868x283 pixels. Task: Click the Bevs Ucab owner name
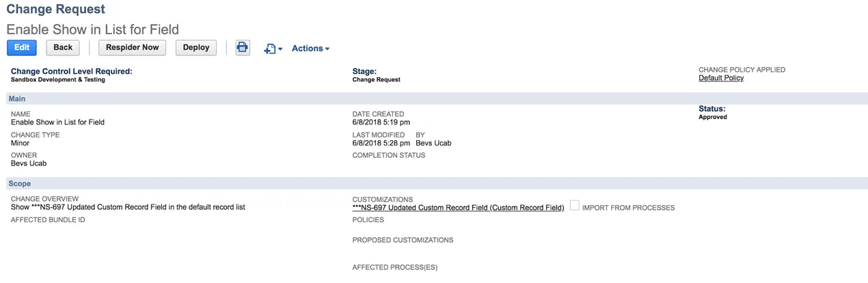click(29, 163)
